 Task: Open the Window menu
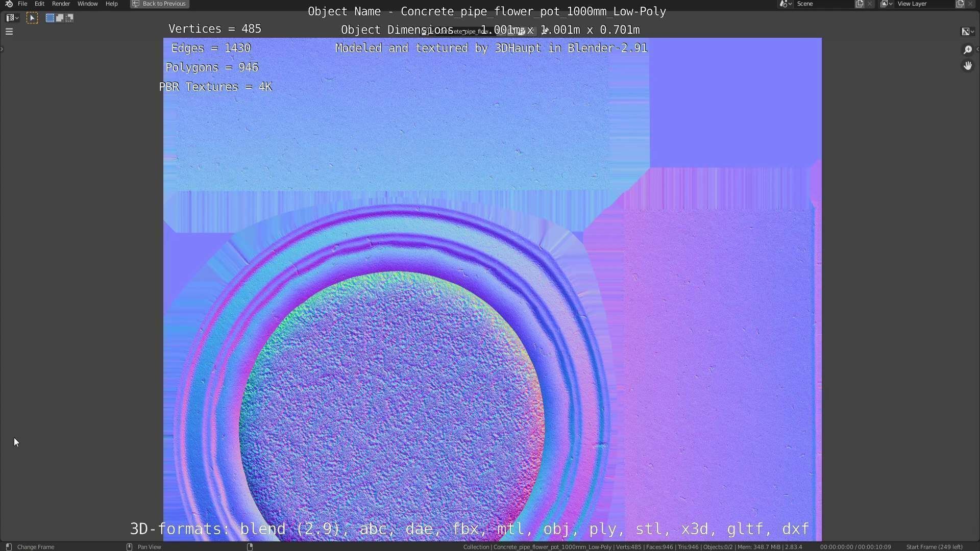pos(87,4)
